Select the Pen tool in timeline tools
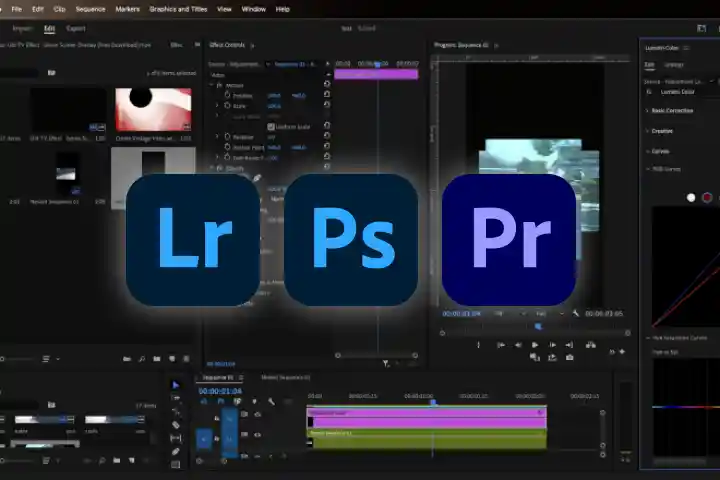 pyautogui.click(x=175, y=452)
